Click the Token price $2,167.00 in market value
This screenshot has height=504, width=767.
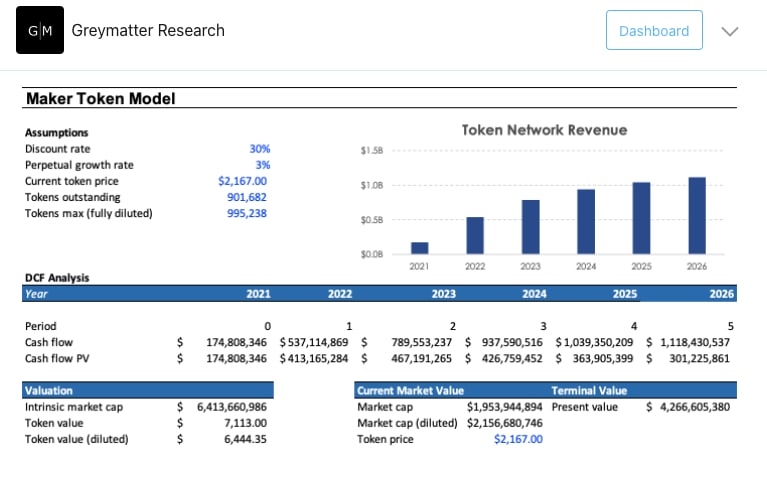coord(519,439)
